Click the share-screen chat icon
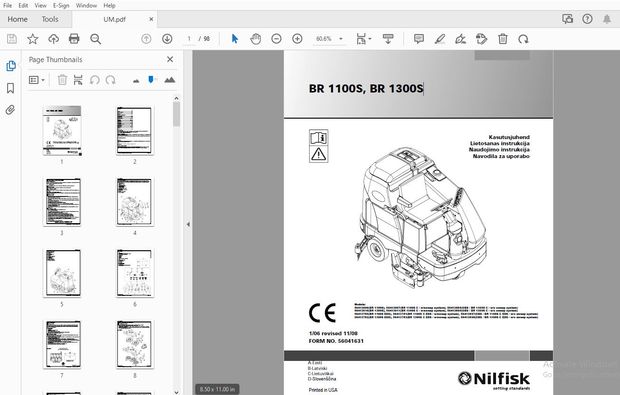The height and width of the screenshot is (395, 620). click(x=567, y=19)
